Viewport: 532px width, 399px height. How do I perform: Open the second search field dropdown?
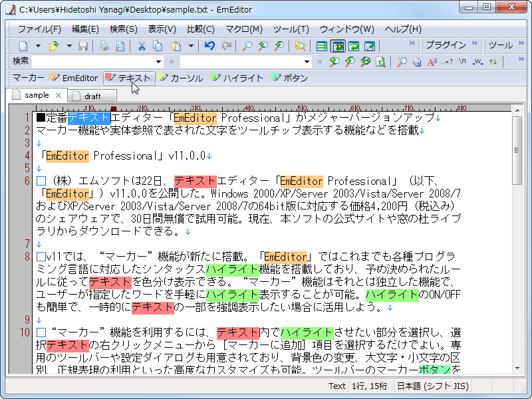tap(307, 62)
